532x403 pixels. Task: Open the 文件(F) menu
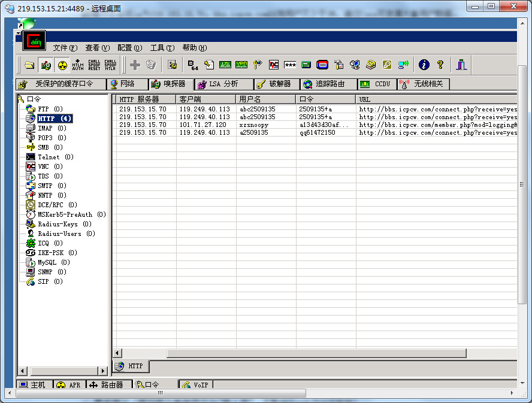65,48
